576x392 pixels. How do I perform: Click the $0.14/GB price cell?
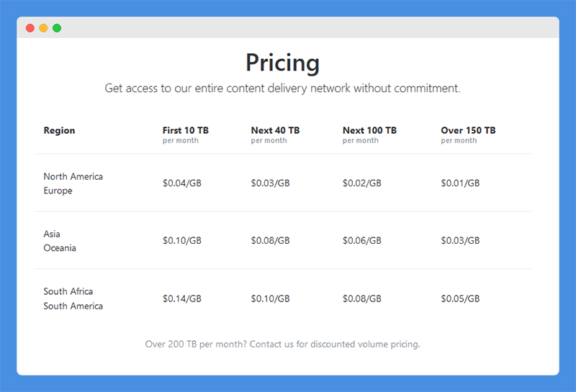click(182, 298)
